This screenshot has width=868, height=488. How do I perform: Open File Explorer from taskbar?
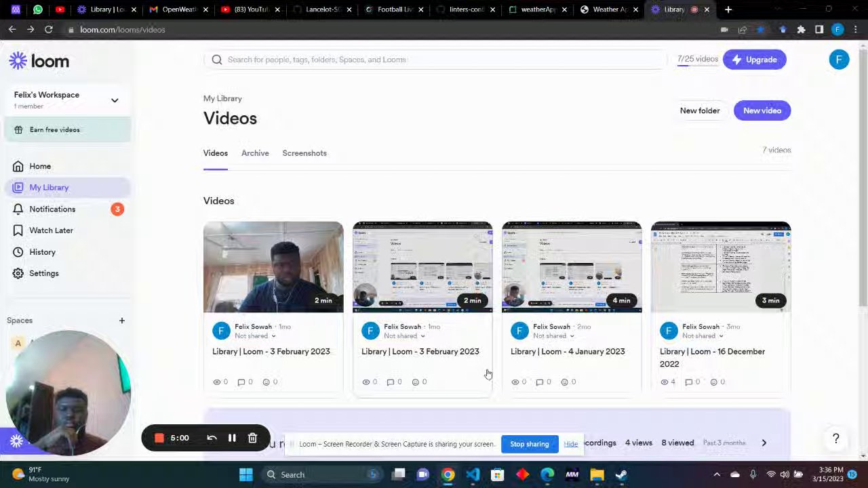(x=597, y=474)
